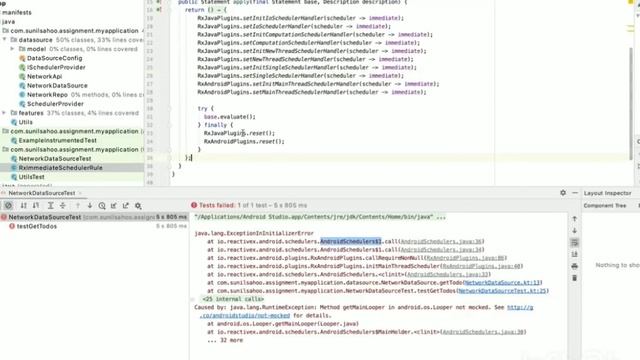Viewport: 640px width, 360px height.
Task: Print the console output
Action: coord(574,266)
